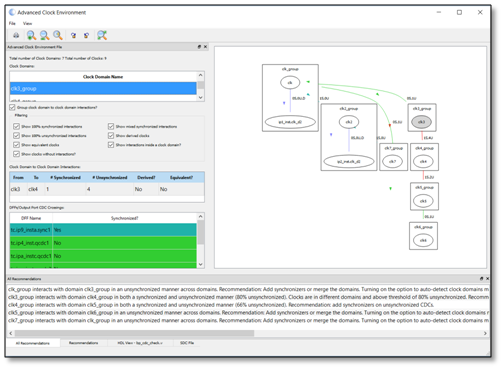Screen dimensions: 503x369
Task: Click the zoom to fit magnifier icon
Action: (x=102, y=35)
